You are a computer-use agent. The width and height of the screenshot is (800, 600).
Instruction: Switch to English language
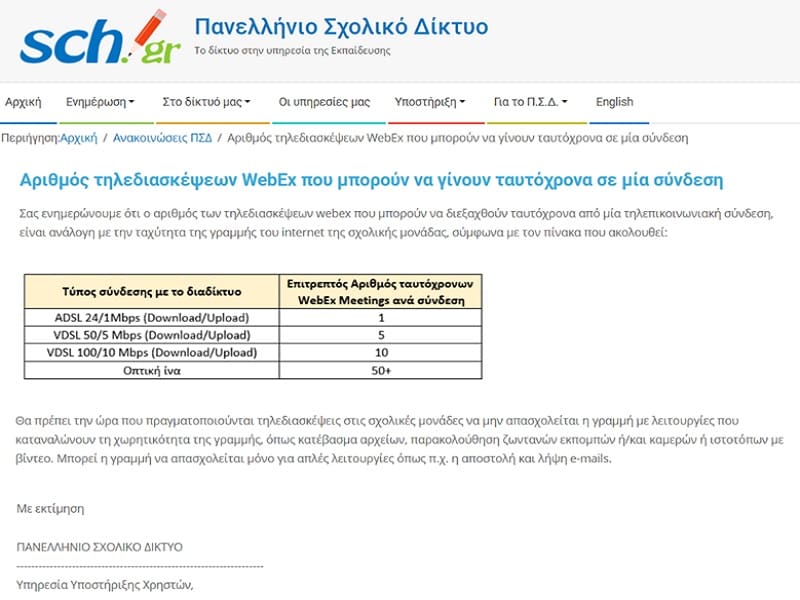coord(614,102)
